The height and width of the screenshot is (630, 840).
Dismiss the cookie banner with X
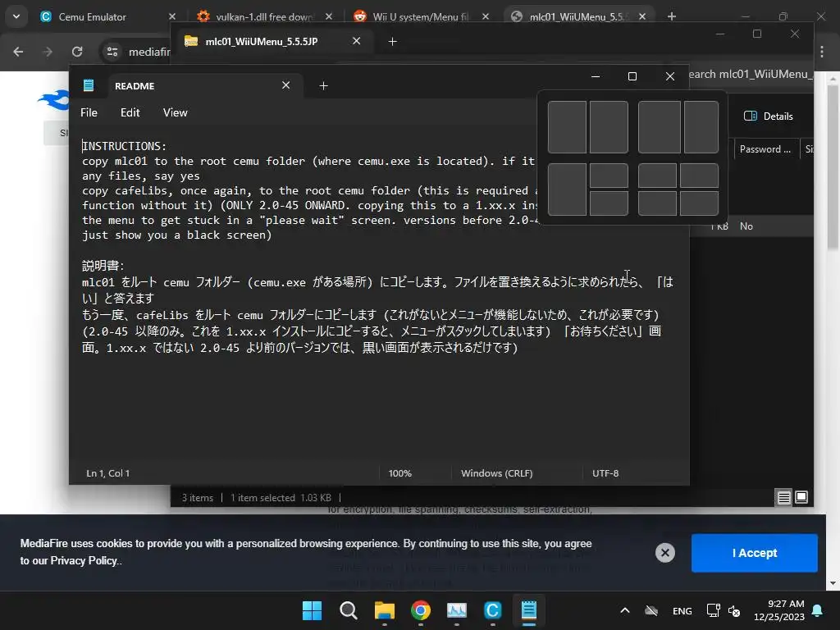pos(664,553)
